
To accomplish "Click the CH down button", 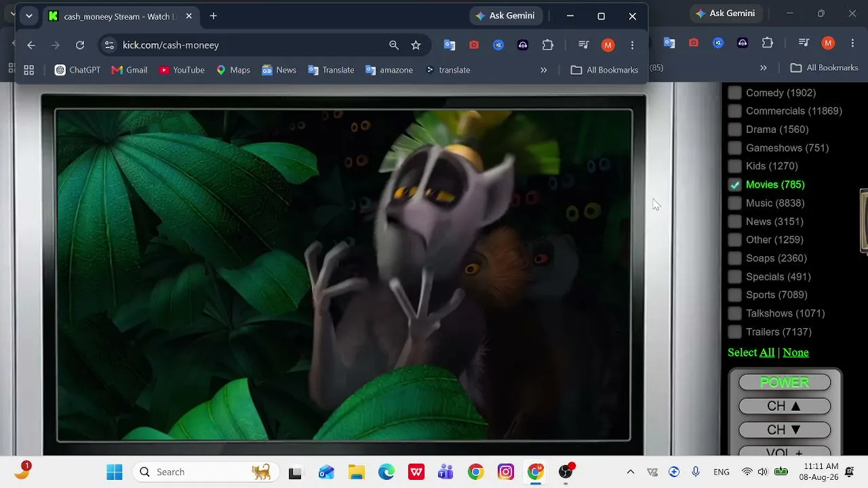I will point(785,430).
